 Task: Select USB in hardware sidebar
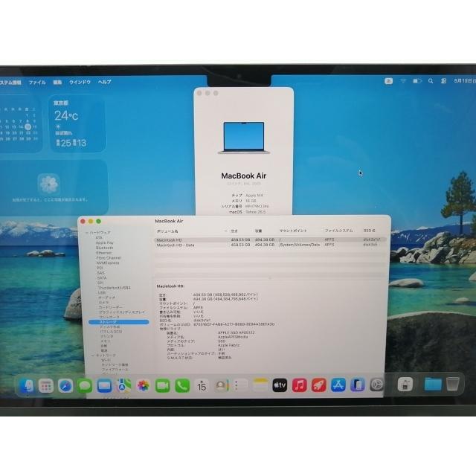(102, 293)
